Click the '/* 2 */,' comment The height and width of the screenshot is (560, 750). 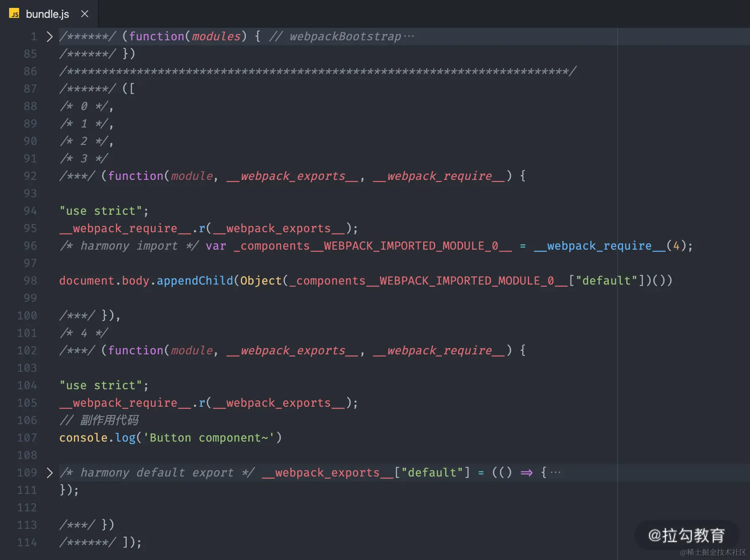(86, 141)
